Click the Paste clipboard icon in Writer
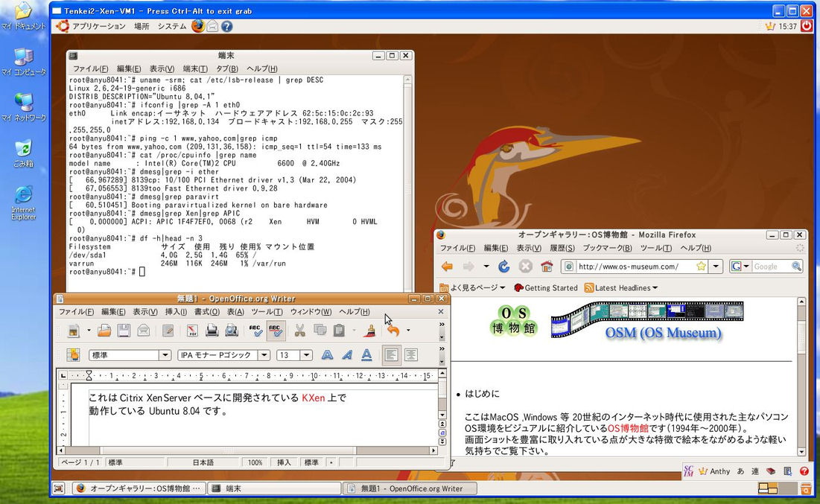This screenshot has width=820, height=504. (339, 331)
